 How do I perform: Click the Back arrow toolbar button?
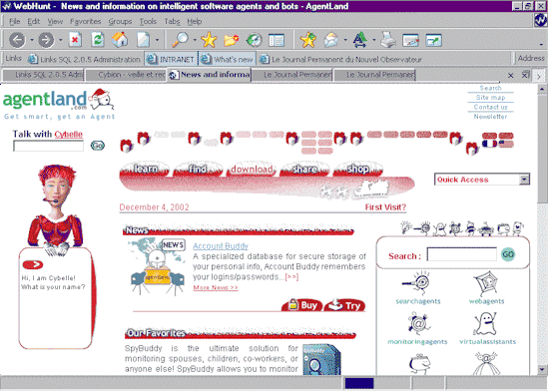17,40
